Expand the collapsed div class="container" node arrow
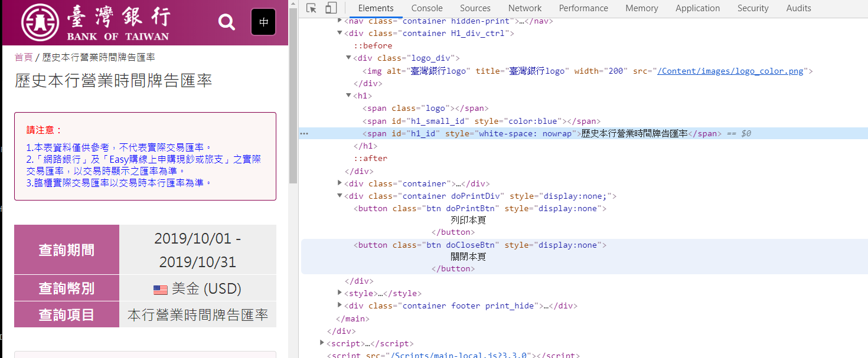868x358 pixels. 340,183
